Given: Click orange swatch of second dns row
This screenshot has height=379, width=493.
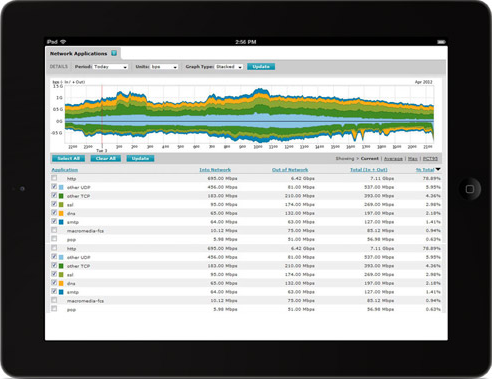Looking at the screenshot, I should coord(61,283).
